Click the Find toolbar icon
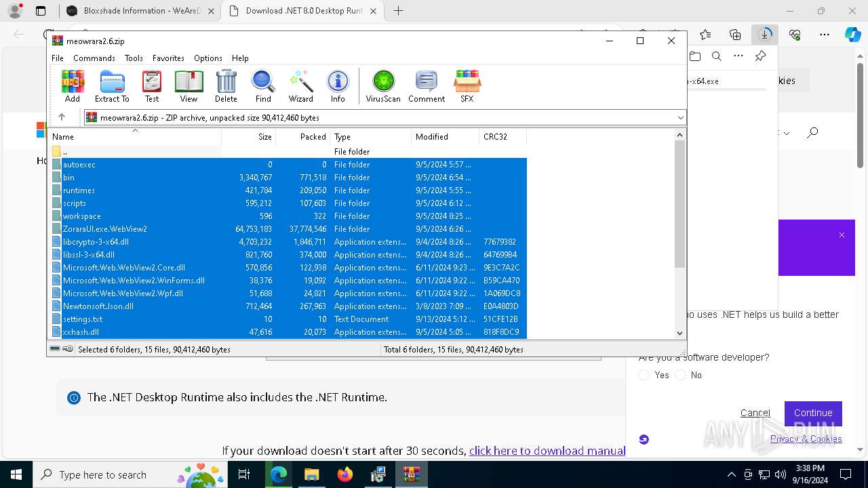Screen dimensions: 868x488 [263, 86]
